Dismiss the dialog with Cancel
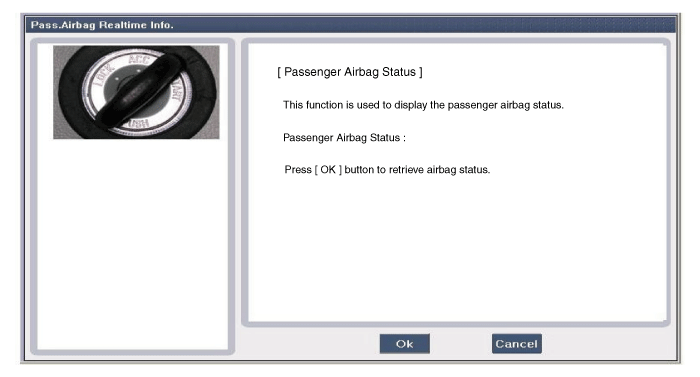 (517, 343)
